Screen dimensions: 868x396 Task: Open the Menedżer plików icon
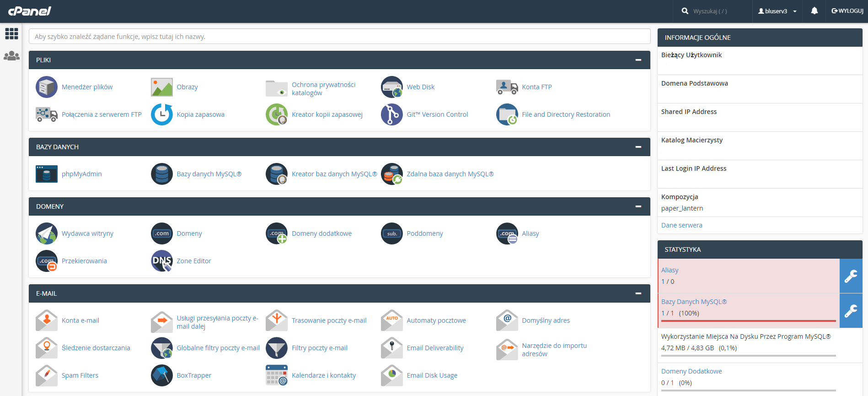point(47,87)
